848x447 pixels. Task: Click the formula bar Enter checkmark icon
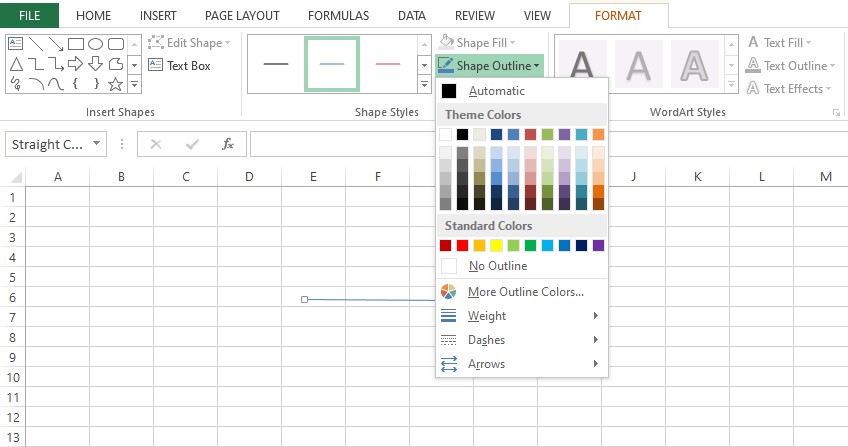pyautogui.click(x=191, y=144)
